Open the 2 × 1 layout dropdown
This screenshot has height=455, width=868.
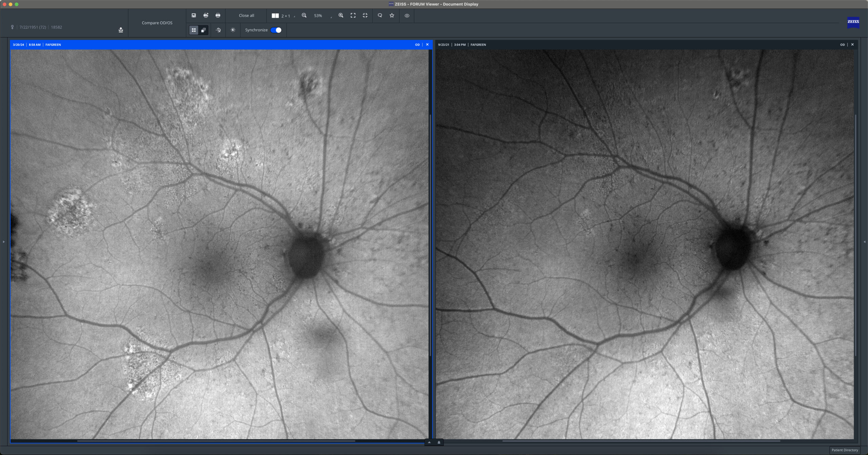283,16
